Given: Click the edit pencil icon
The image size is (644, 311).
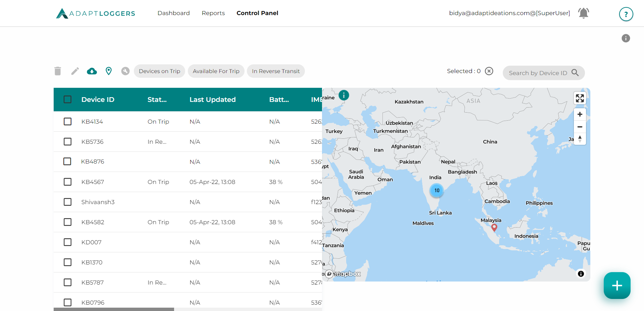Looking at the screenshot, I should (x=75, y=71).
